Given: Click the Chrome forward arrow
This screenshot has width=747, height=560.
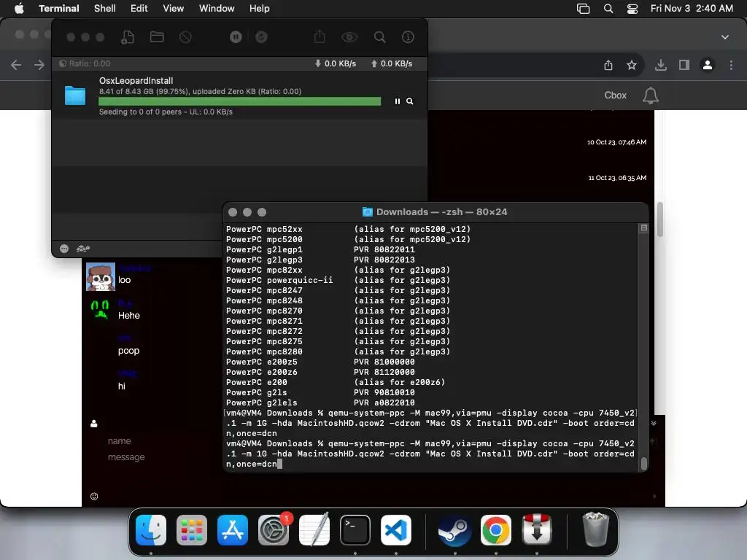Looking at the screenshot, I should coord(39,65).
